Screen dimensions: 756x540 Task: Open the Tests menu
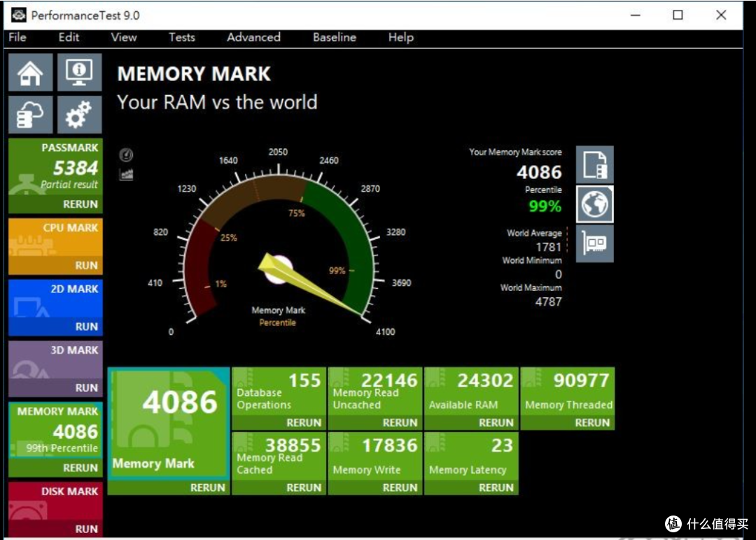coord(182,37)
